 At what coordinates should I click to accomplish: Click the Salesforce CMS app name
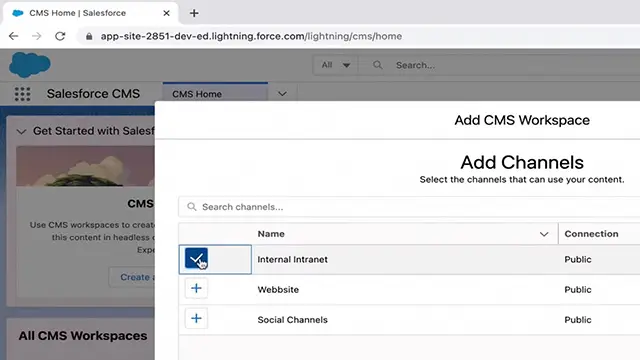tap(93, 93)
